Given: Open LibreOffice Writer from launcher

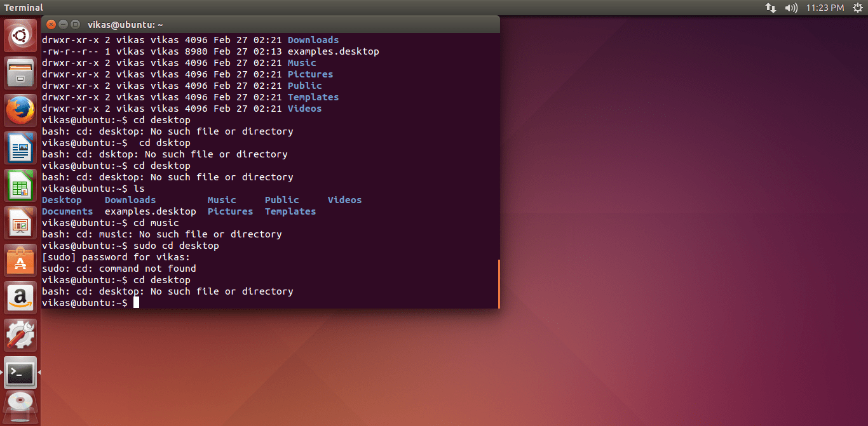Looking at the screenshot, I should 21,148.
